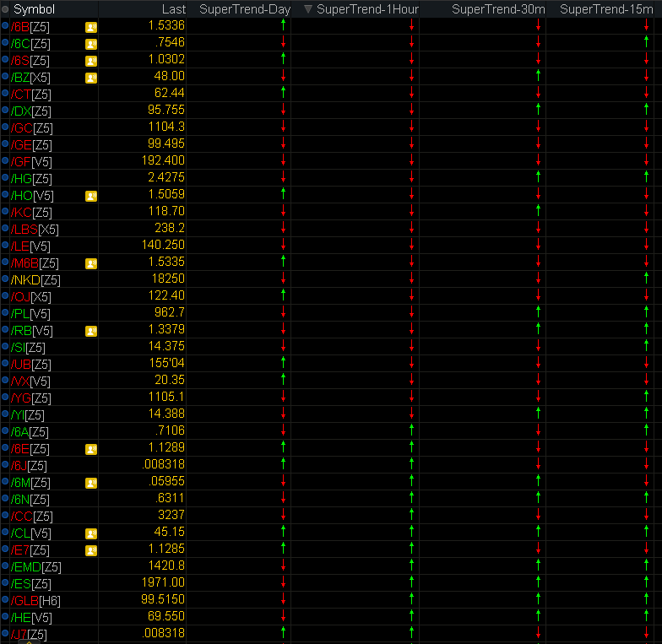Click the last price 1420.8
Screen dimensions: 662x644
coord(166,566)
